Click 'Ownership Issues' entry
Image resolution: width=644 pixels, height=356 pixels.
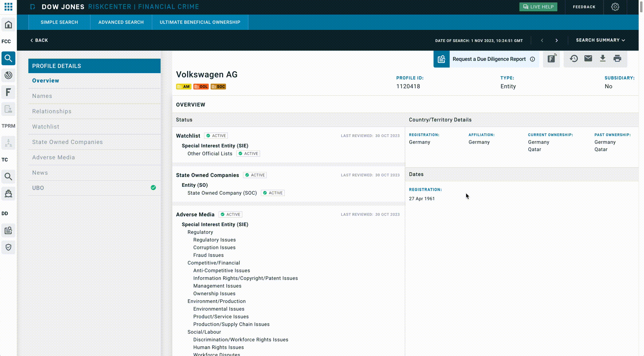214,294
